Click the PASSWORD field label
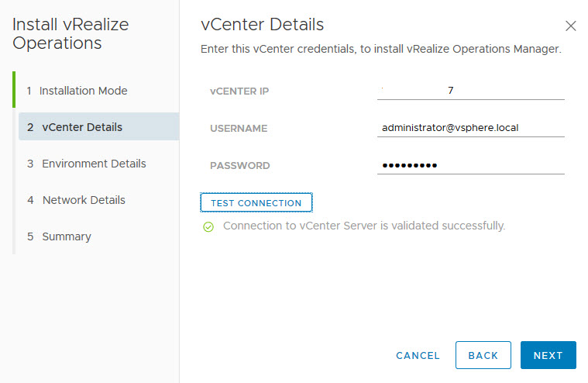 point(240,166)
